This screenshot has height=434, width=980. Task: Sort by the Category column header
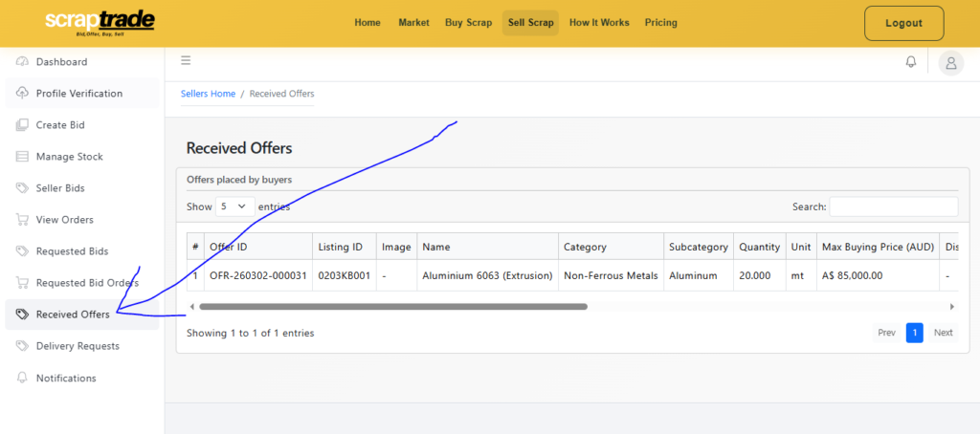click(x=611, y=247)
